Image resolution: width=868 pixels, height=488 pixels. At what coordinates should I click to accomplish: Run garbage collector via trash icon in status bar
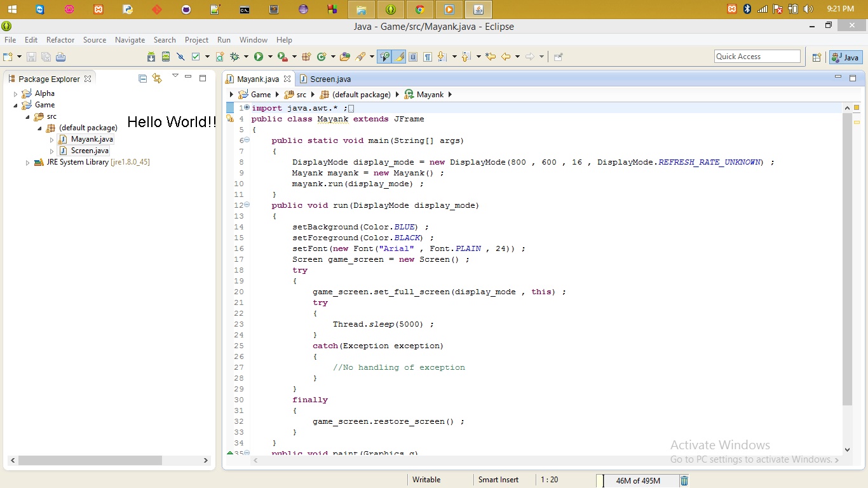click(684, 480)
